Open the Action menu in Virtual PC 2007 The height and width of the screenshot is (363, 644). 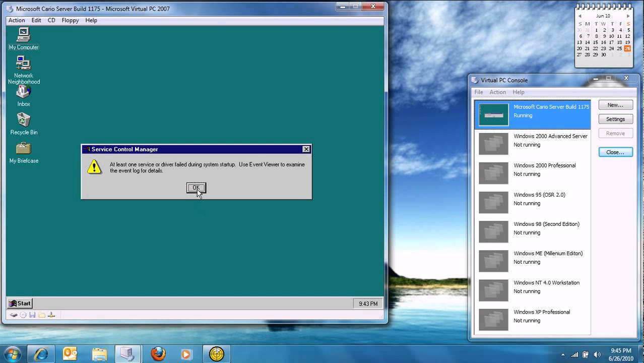tap(17, 20)
